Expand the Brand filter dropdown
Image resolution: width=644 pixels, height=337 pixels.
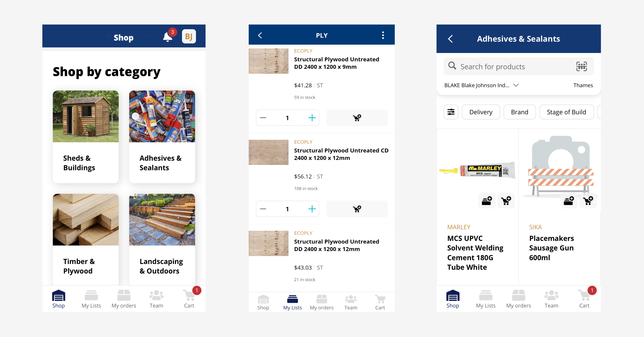coord(520,112)
